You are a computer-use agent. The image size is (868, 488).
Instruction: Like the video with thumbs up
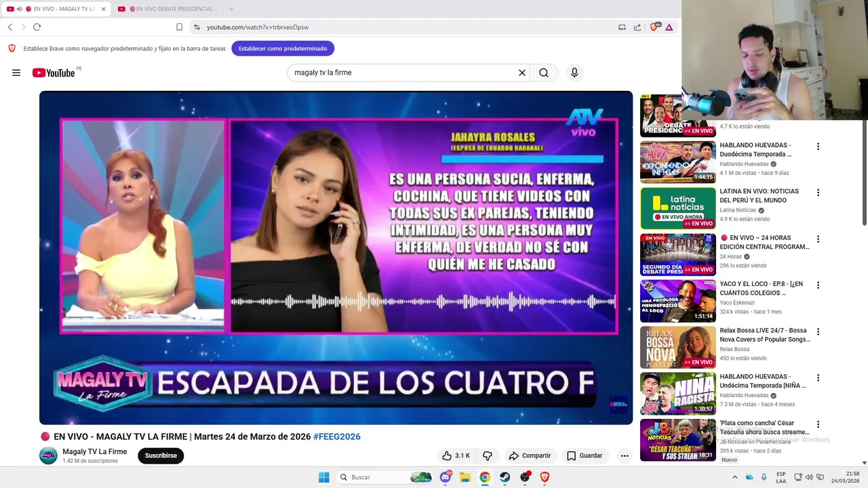[x=456, y=455]
